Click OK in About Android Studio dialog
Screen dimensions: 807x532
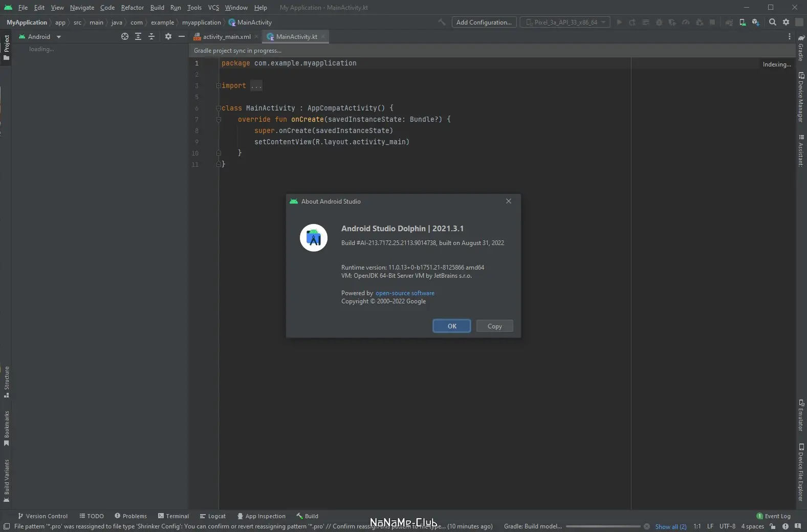pos(452,326)
